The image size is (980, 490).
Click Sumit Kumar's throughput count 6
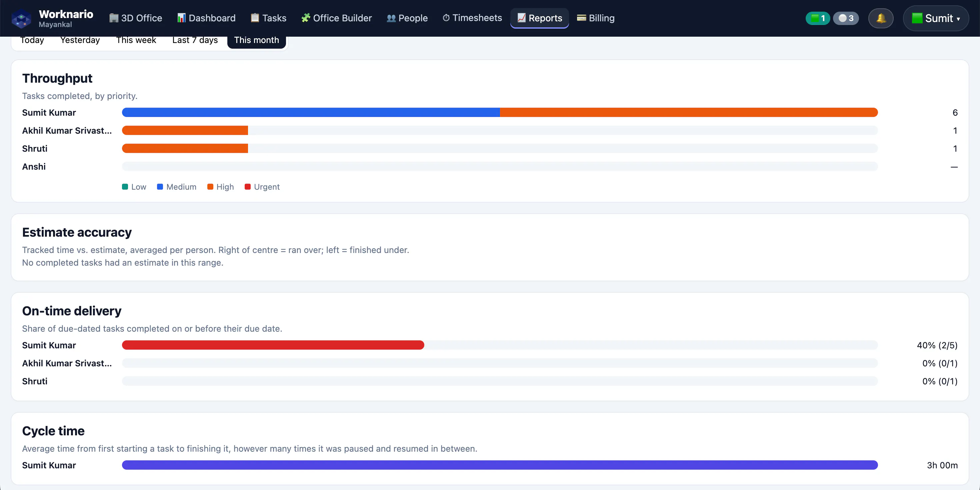955,113
